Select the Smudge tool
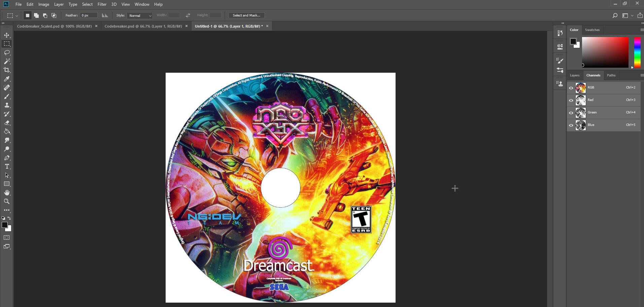The width and height of the screenshot is (644, 307). click(7, 140)
